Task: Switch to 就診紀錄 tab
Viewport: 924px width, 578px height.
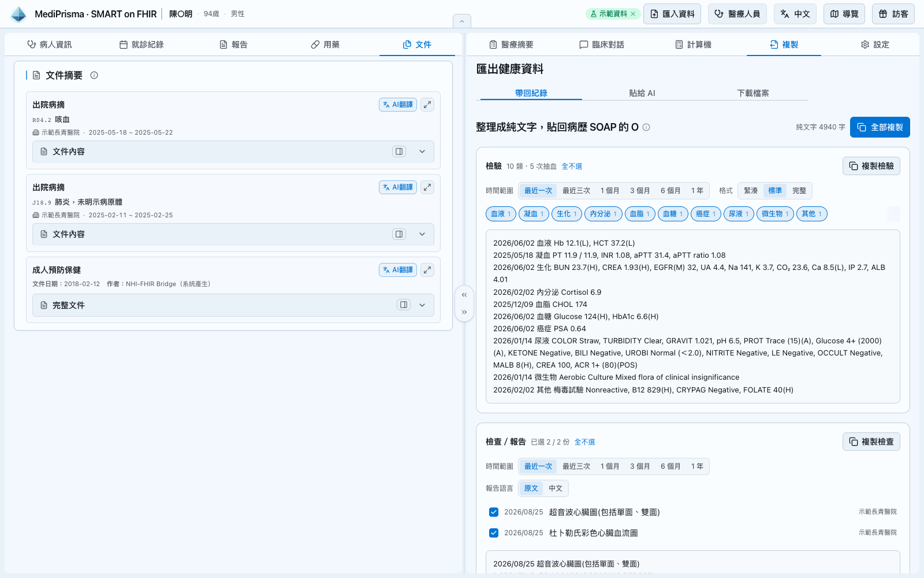Action: coord(141,45)
